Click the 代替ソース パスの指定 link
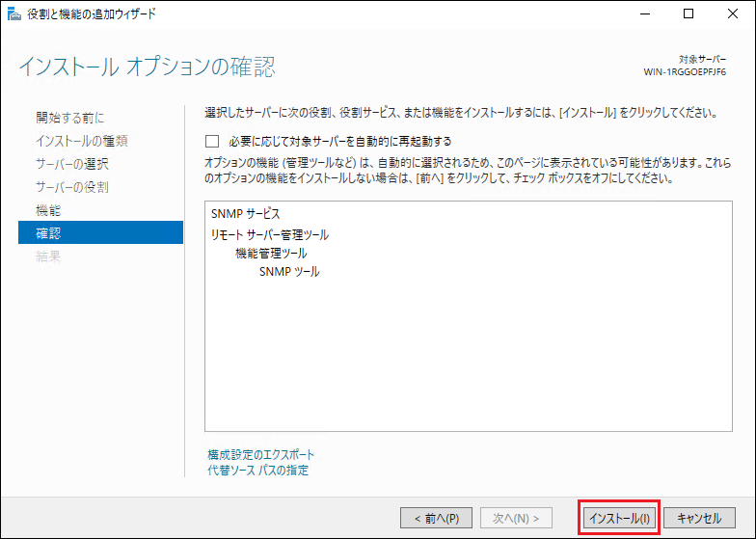The height and width of the screenshot is (539, 756). coord(257,471)
